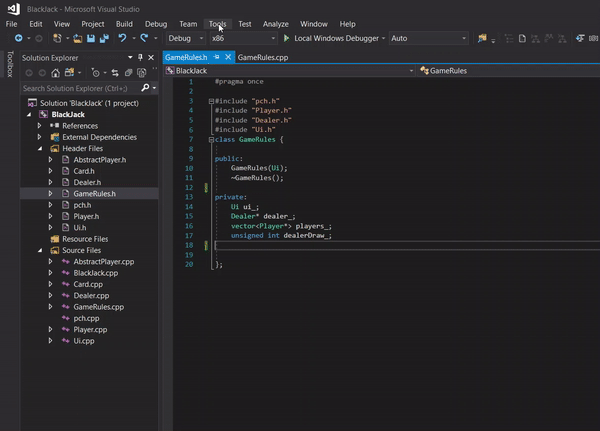
Task: Select Ui.cpp in Source Files
Action: pyautogui.click(x=84, y=341)
